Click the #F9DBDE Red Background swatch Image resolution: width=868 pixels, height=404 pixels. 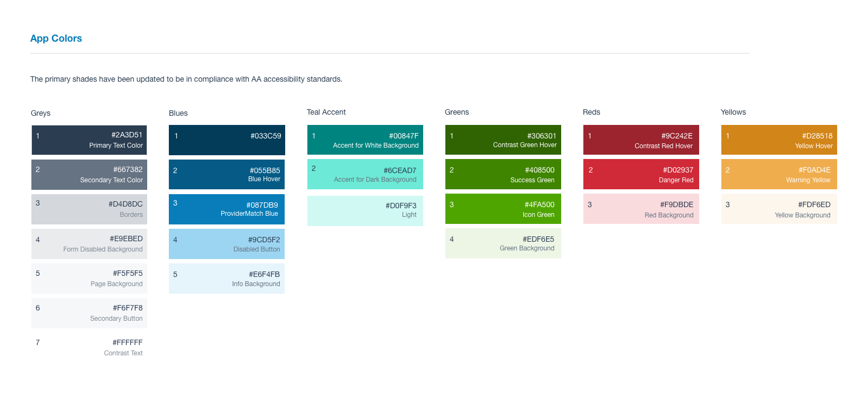pyautogui.click(x=641, y=209)
